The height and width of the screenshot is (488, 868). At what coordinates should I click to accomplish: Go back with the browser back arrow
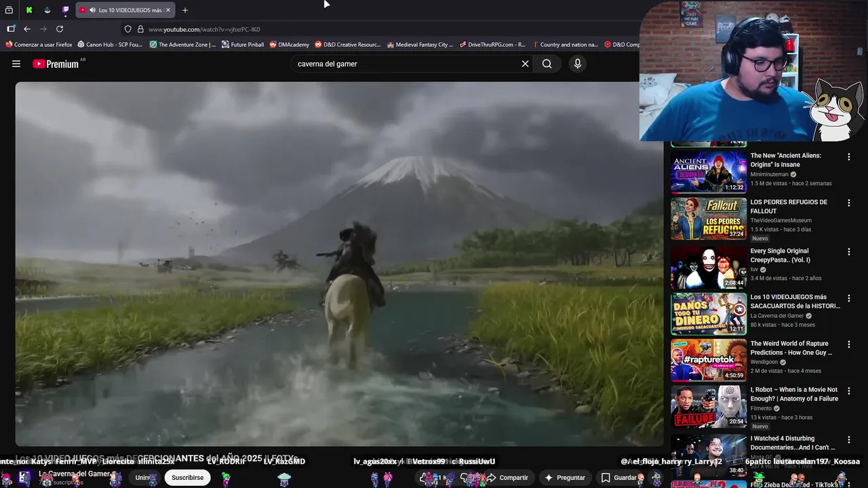[x=27, y=29]
